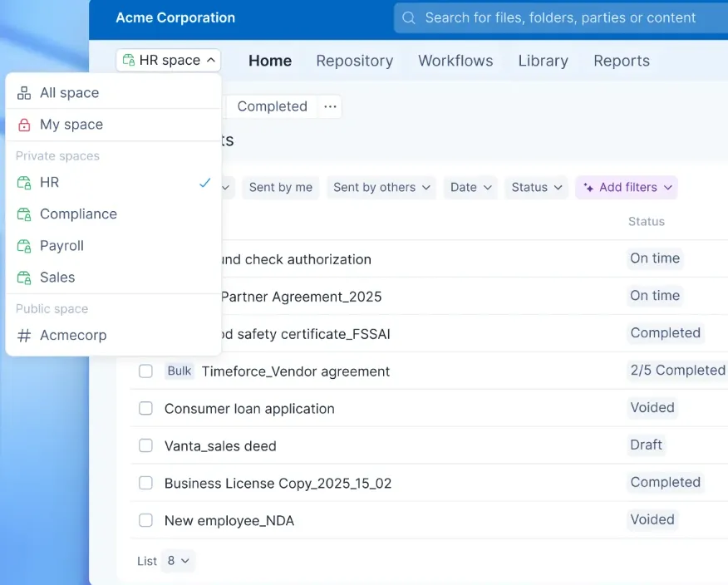Check the Consumer loan application checkbox

coord(145,409)
